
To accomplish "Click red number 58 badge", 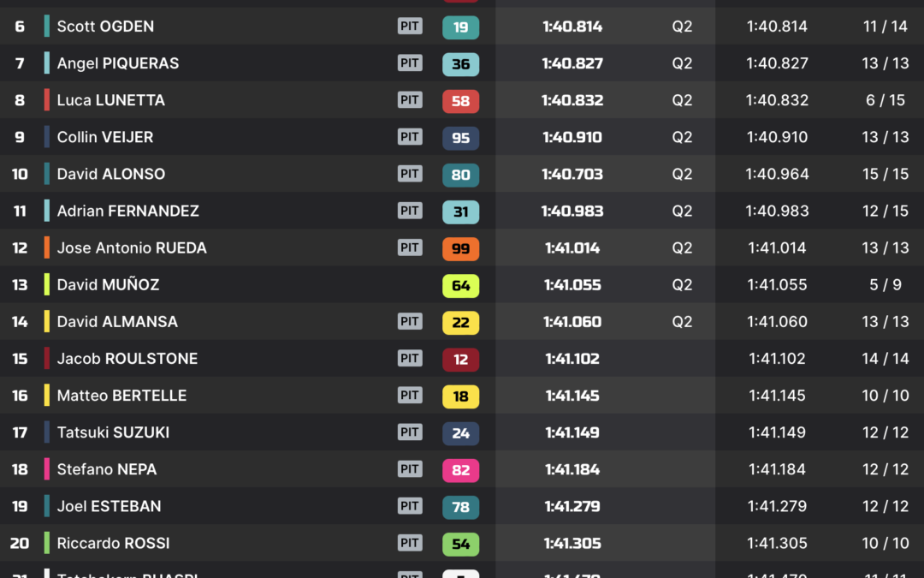I will click(x=460, y=101).
